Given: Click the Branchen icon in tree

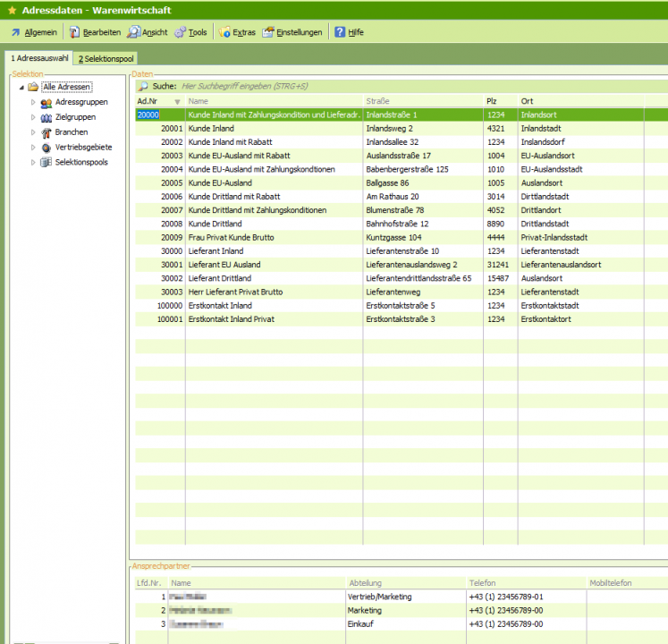Looking at the screenshot, I should tap(46, 133).
